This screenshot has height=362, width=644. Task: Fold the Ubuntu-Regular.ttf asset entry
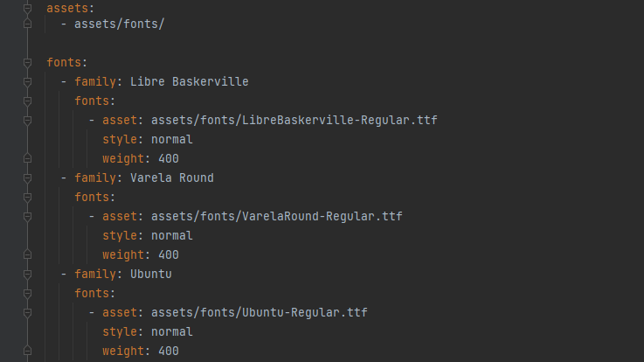27,313
